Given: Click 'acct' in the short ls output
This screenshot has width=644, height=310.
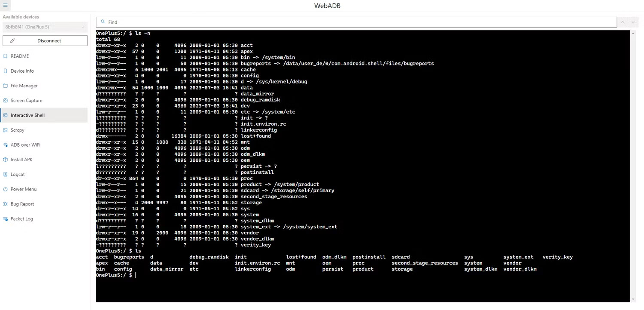Looking at the screenshot, I should 102,257.
